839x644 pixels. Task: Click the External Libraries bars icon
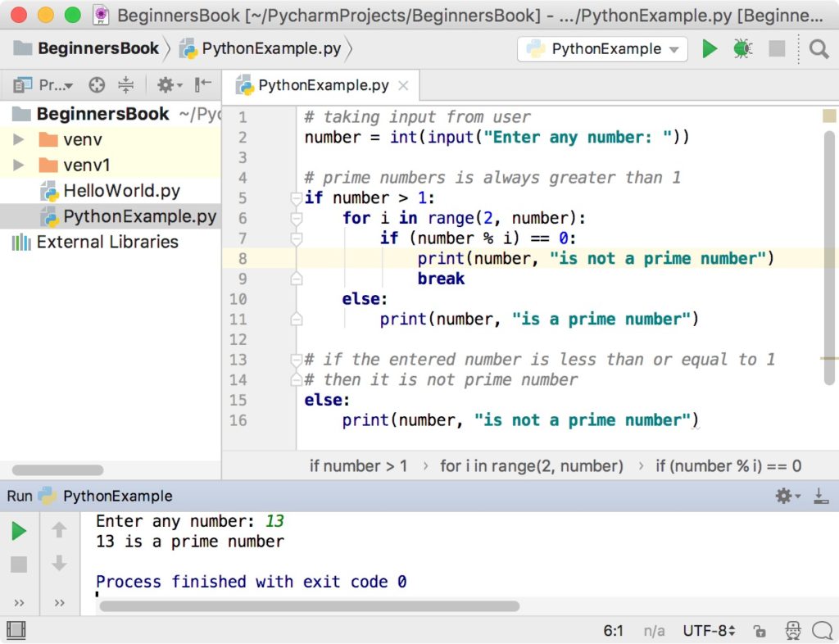tap(20, 243)
